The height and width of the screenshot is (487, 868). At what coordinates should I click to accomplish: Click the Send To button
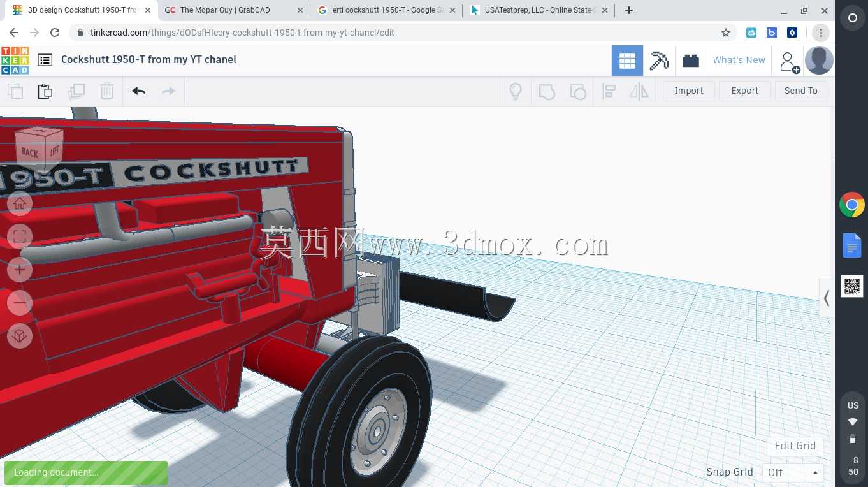(x=801, y=91)
